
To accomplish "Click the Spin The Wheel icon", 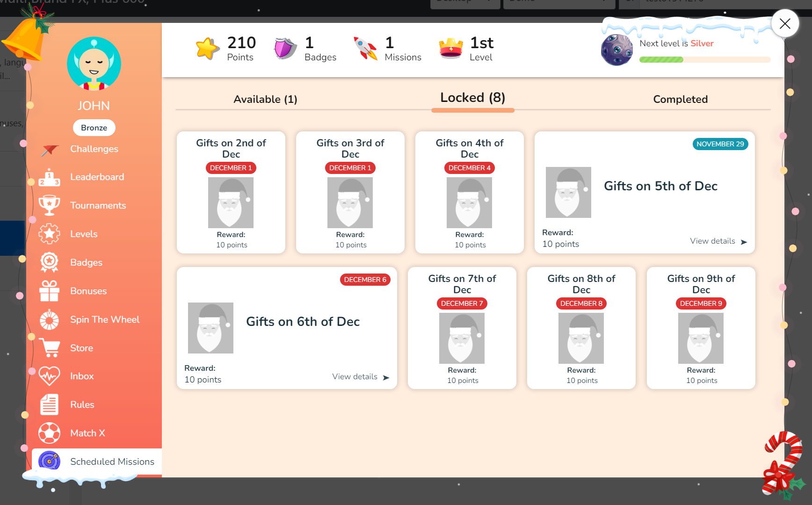I will [49, 320].
